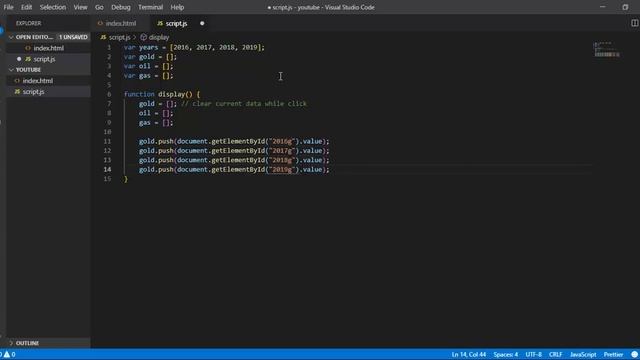Viewport: 640px width, 360px height.
Task: Click the split editor icon
Action: coord(634,23)
